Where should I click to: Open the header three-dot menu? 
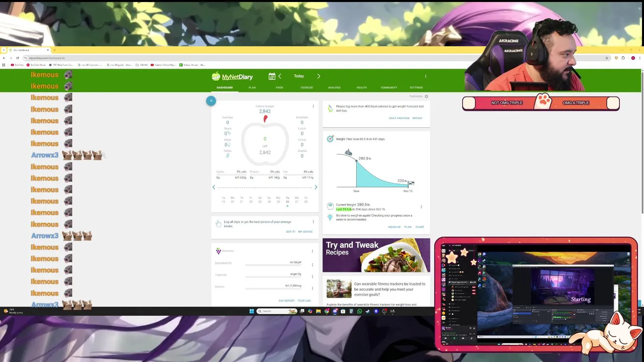(x=426, y=76)
